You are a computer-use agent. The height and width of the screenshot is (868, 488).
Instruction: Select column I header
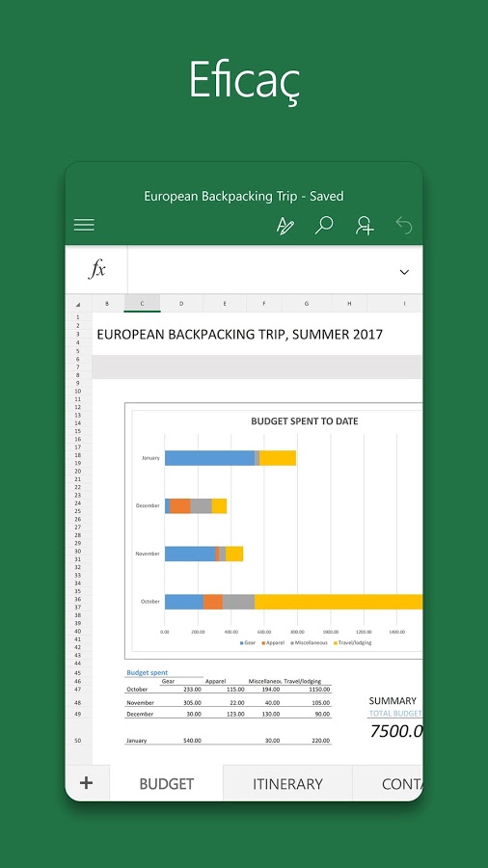(404, 304)
